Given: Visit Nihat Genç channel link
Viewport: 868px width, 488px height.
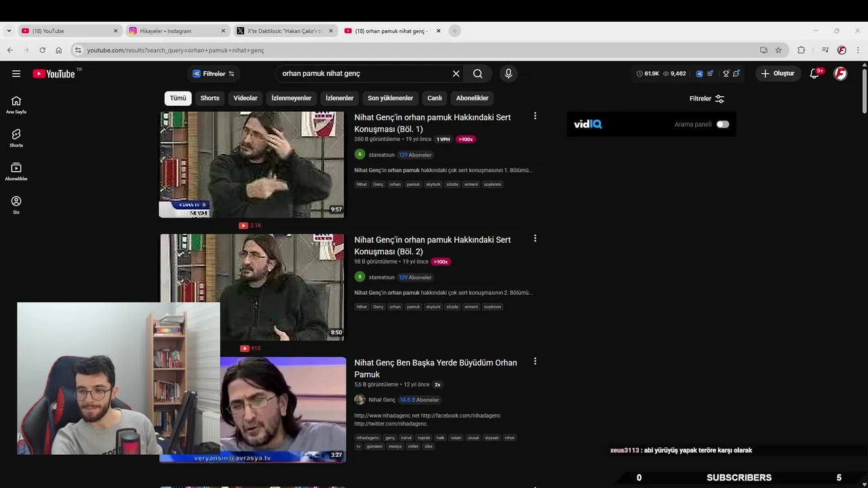Looking at the screenshot, I should pos(382,400).
